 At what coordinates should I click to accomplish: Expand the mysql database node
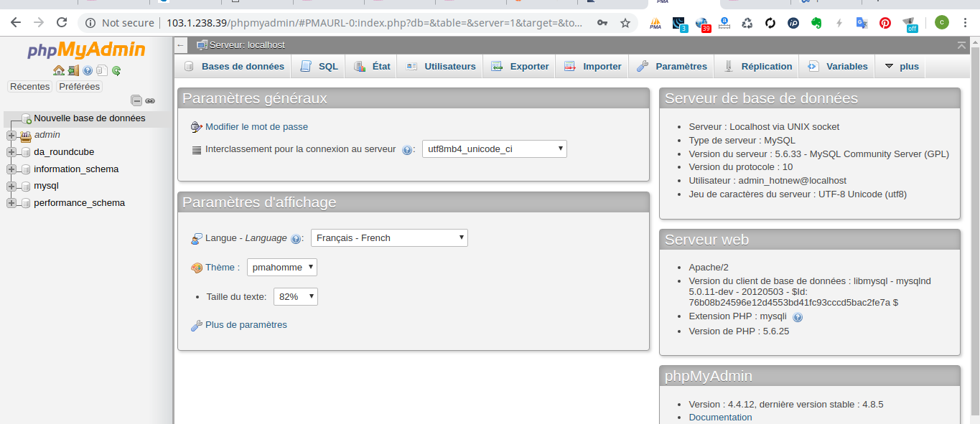pyautogui.click(x=11, y=186)
